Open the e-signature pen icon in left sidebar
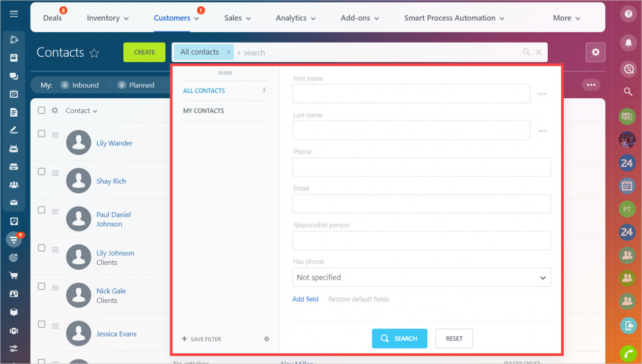Viewport: 642px width, 364px height. click(x=14, y=130)
